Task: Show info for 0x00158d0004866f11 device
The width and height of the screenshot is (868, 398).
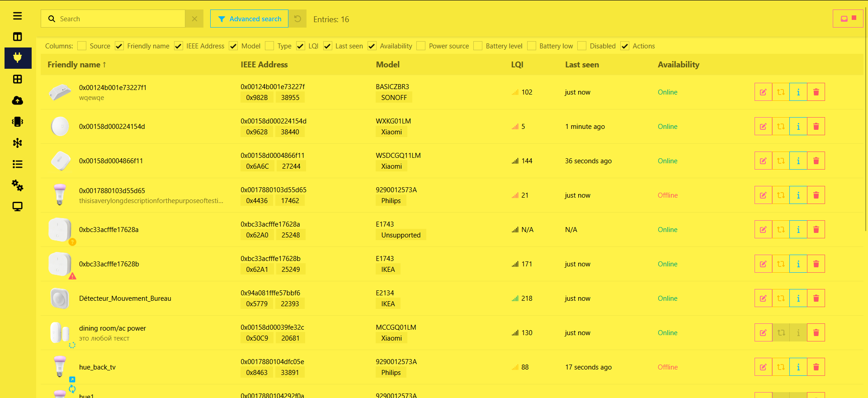Action: click(798, 161)
